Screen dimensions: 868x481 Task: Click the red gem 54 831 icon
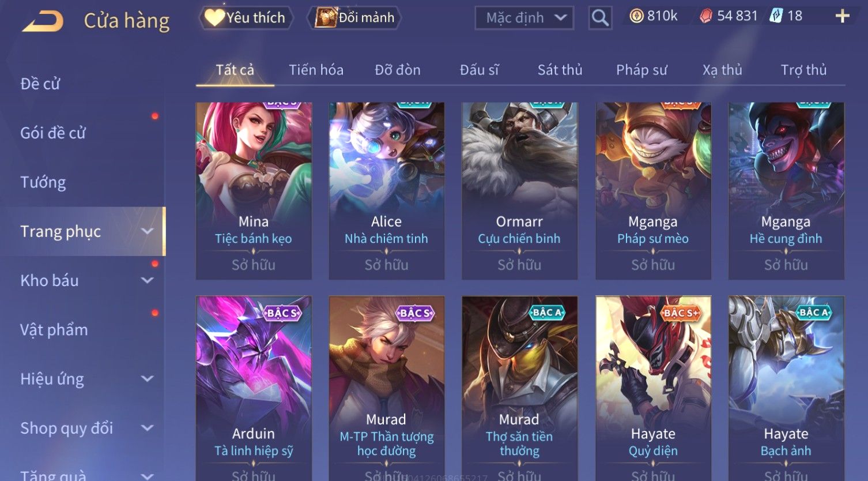(x=706, y=16)
